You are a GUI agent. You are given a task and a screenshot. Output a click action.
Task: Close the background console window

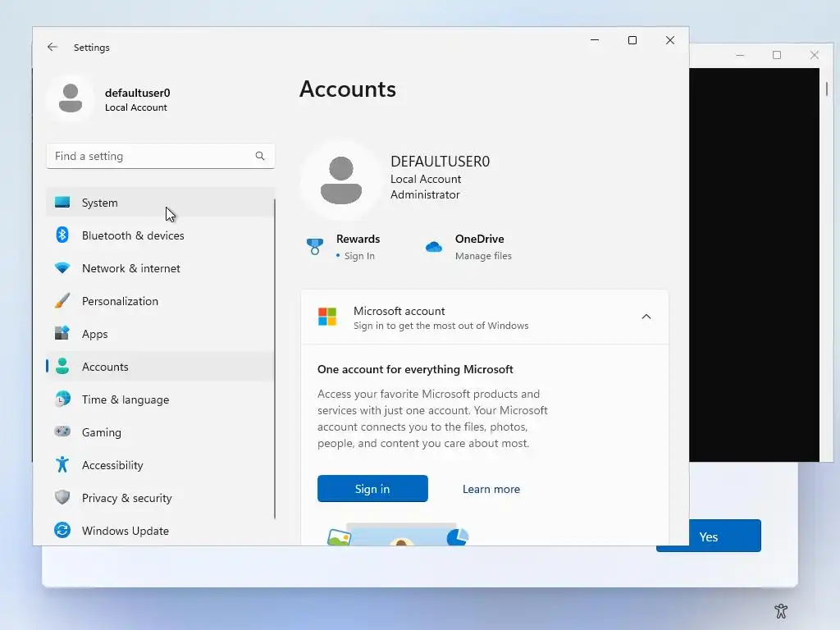(815, 55)
